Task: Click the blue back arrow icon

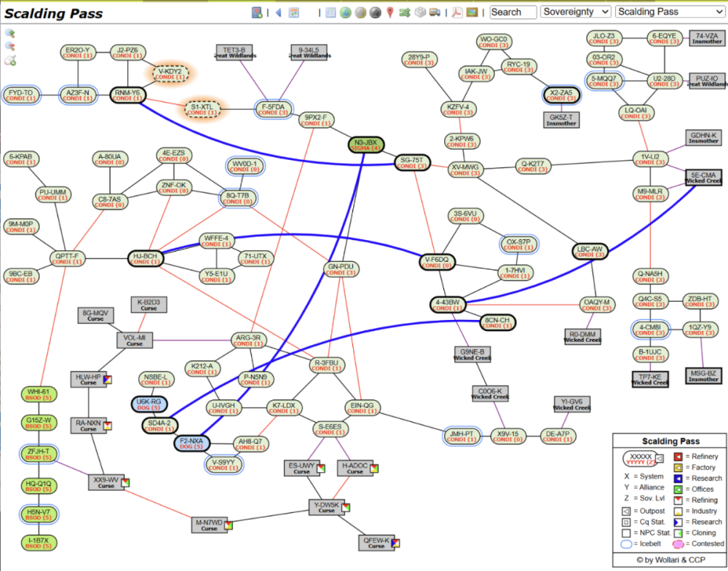Action: (277, 12)
